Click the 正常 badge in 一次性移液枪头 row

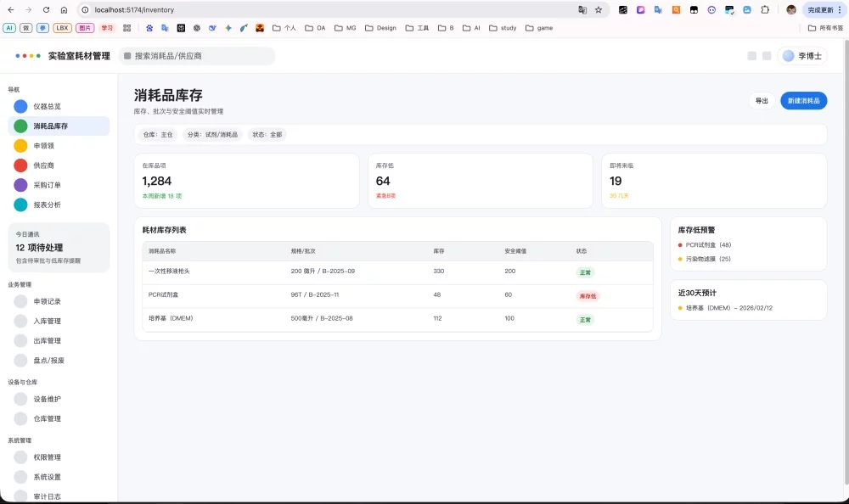tap(585, 272)
